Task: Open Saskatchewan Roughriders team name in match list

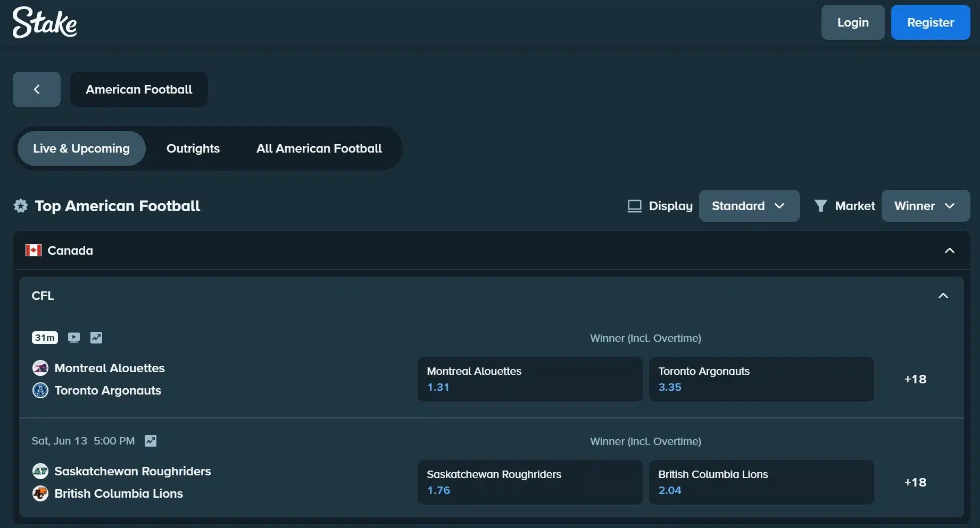Action: point(132,471)
